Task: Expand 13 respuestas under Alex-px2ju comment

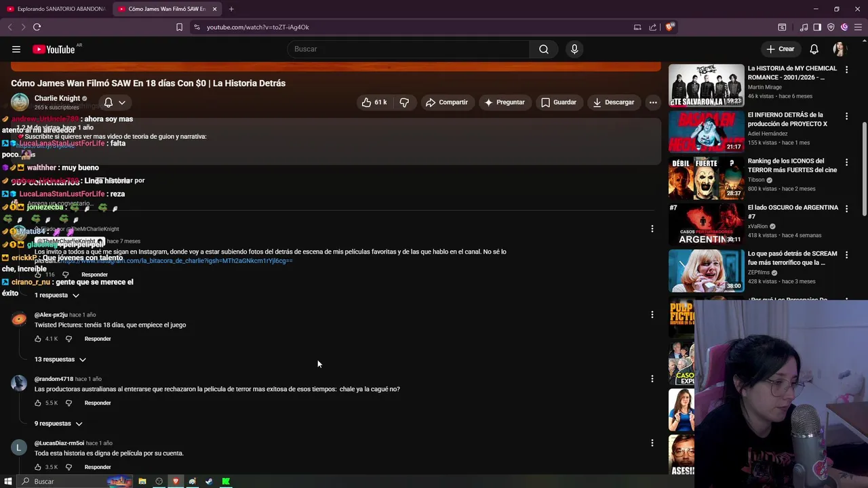Action: point(60,359)
